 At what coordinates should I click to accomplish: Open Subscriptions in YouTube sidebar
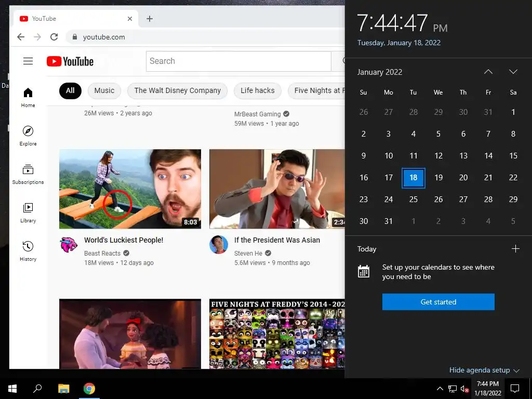click(x=28, y=175)
